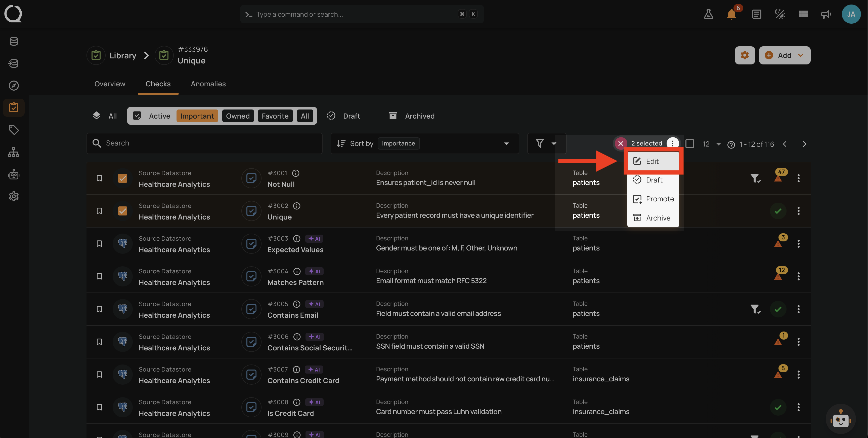
Task: Show Draft checks filter
Action: (x=344, y=116)
